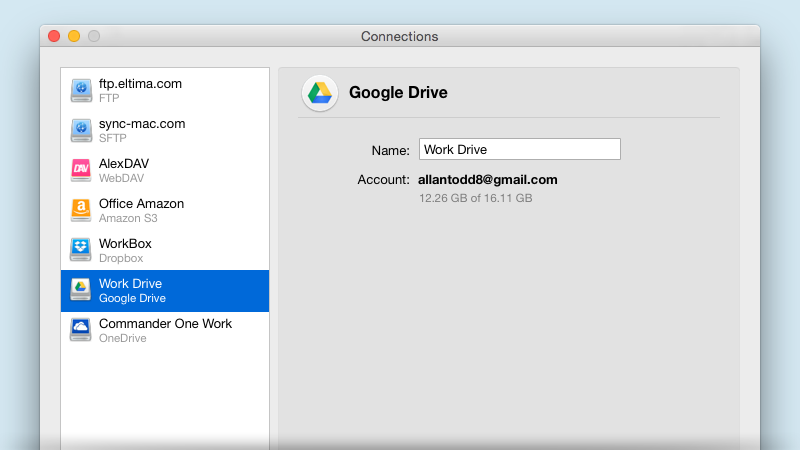Click the SFTP subtitle under sync-mac.com
The height and width of the screenshot is (450, 800).
coord(113,138)
